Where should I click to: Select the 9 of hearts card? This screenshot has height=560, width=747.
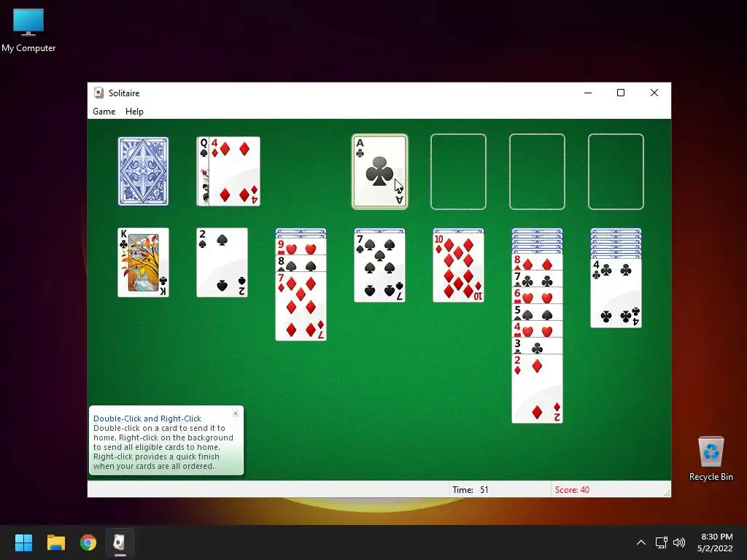pyautogui.click(x=301, y=247)
